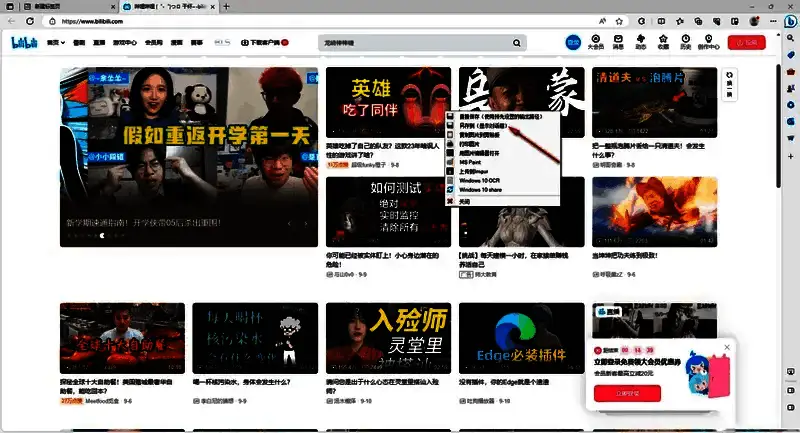The width and height of the screenshot is (800, 433).
Task: Click the red 立即登录 button in popup
Action: point(626,393)
